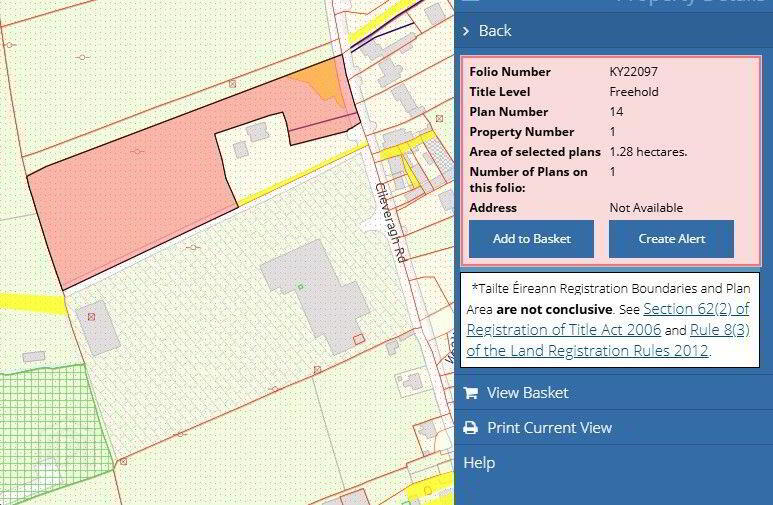773x505 pixels.
Task: Click the 1.28 hectares area value
Action: point(648,152)
